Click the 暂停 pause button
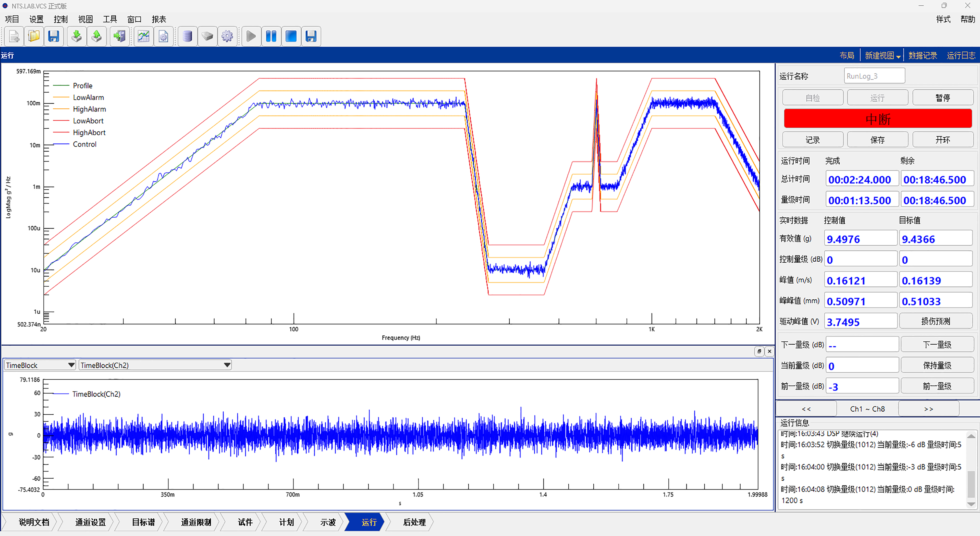Image resolution: width=980 pixels, height=536 pixels. pyautogui.click(x=942, y=98)
